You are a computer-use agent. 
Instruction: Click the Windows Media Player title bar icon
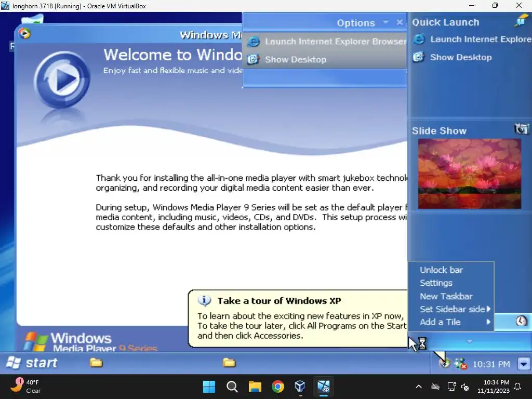point(24,33)
